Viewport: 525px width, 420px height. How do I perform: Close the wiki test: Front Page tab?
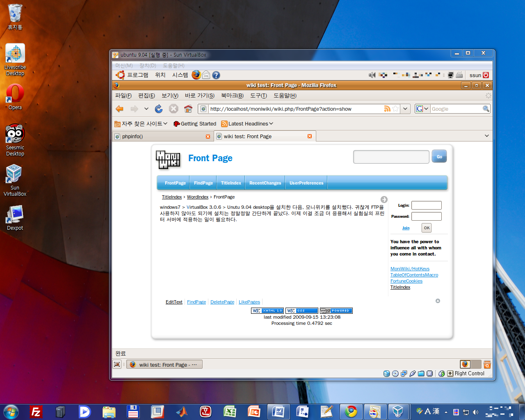310,136
